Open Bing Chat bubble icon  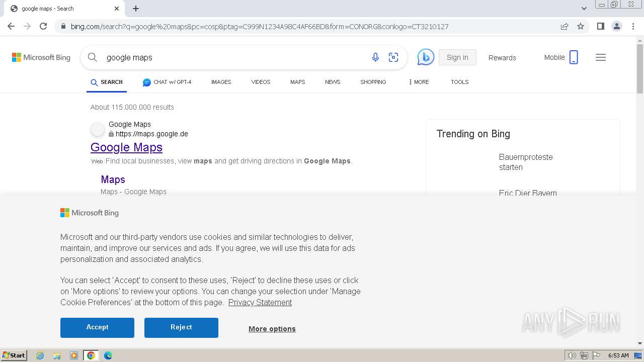pyautogui.click(x=426, y=57)
